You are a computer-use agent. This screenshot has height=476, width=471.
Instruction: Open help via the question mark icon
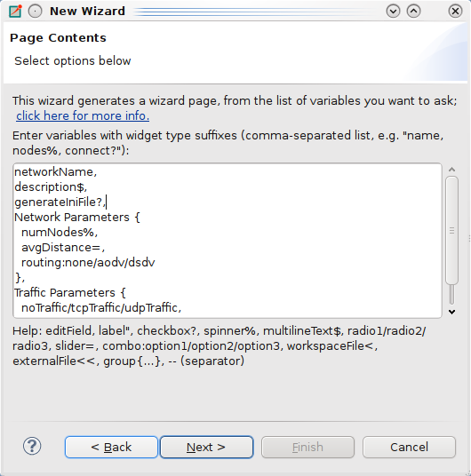pos(32,446)
